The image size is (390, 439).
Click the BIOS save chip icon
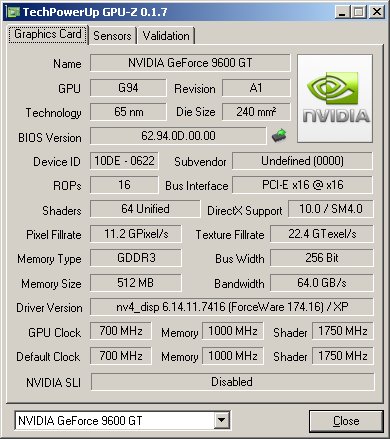279,135
